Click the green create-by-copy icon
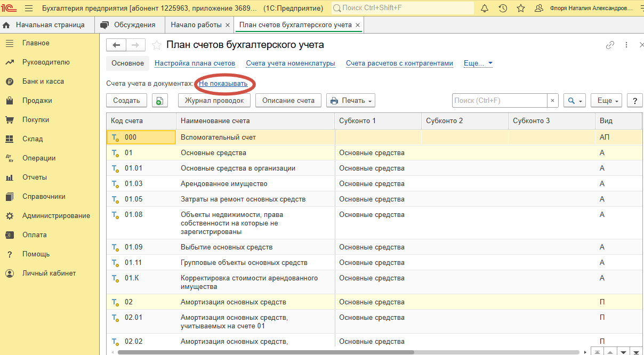Screen dimensions: 644x355 [159, 101]
